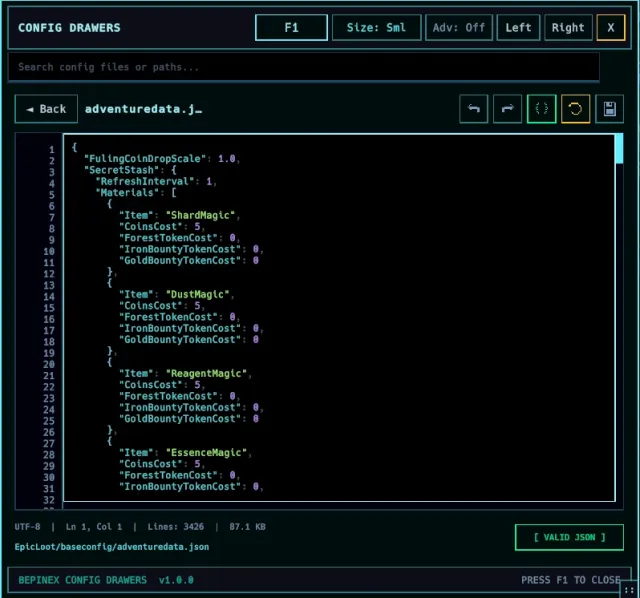Image resolution: width=640 pixels, height=598 pixels.
Task: Click the undo arrow icon
Action: point(473,109)
